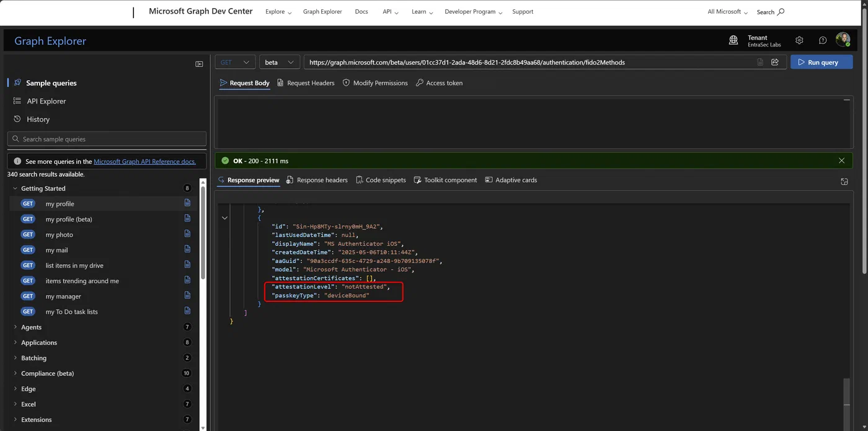Open the Microsoft Graph API Reference docs link
The width and height of the screenshot is (868, 431).
[x=144, y=161]
